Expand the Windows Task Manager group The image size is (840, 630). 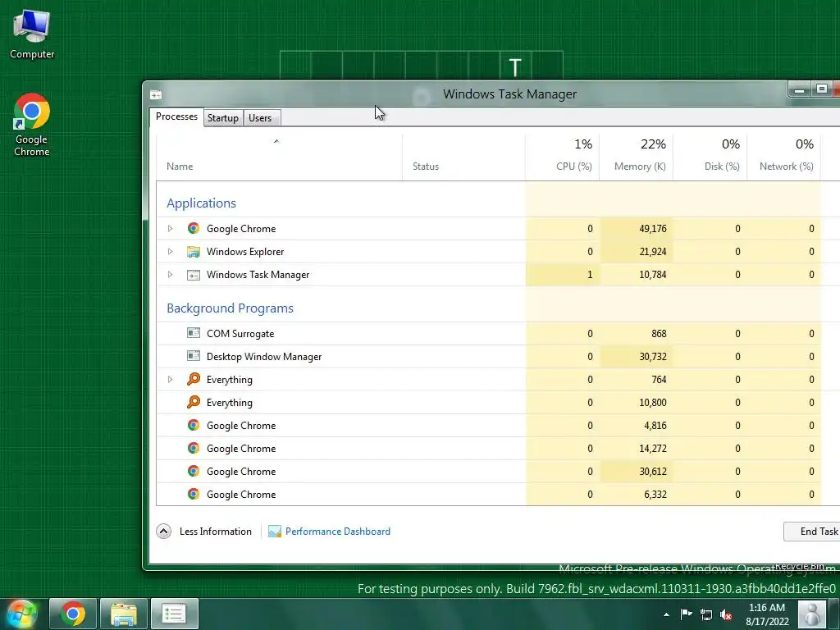(171, 275)
